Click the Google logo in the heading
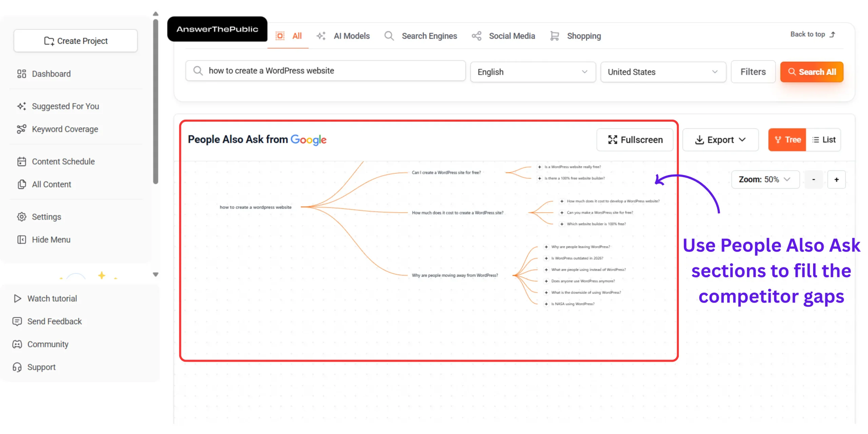This screenshot has height=434, width=868. (x=308, y=140)
